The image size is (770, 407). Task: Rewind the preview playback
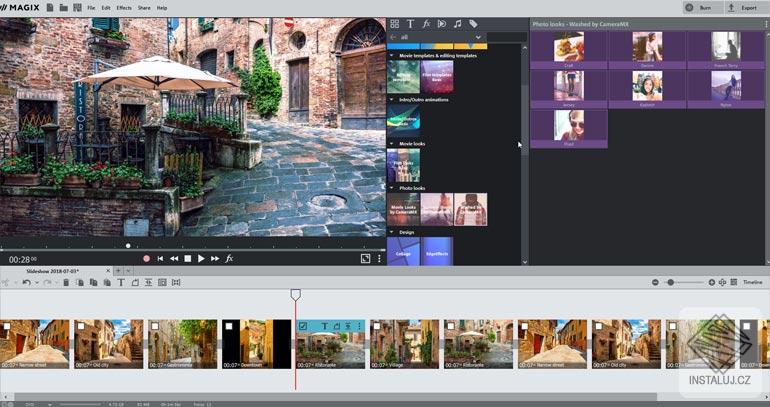click(x=174, y=258)
